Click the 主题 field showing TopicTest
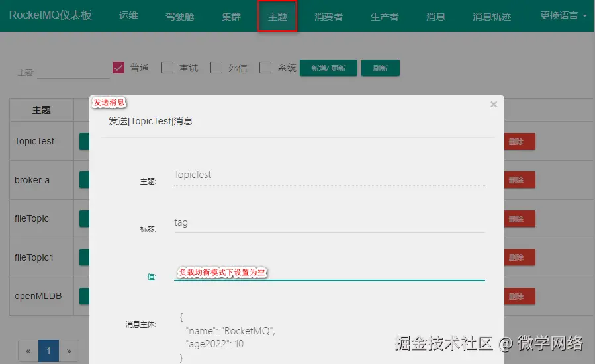595x364 pixels. tap(330, 175)
